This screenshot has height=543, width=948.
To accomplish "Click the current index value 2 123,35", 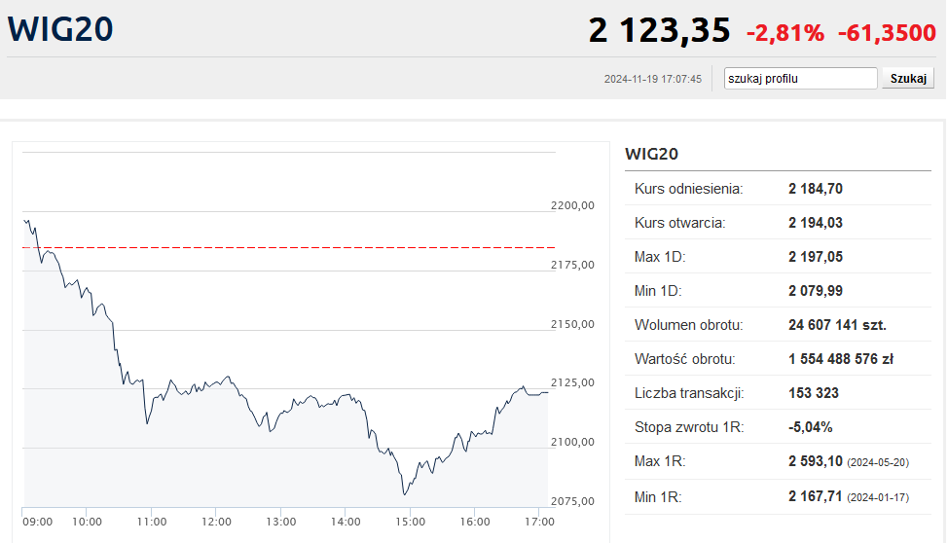I will pyautogui.click(x=659, y=30).
